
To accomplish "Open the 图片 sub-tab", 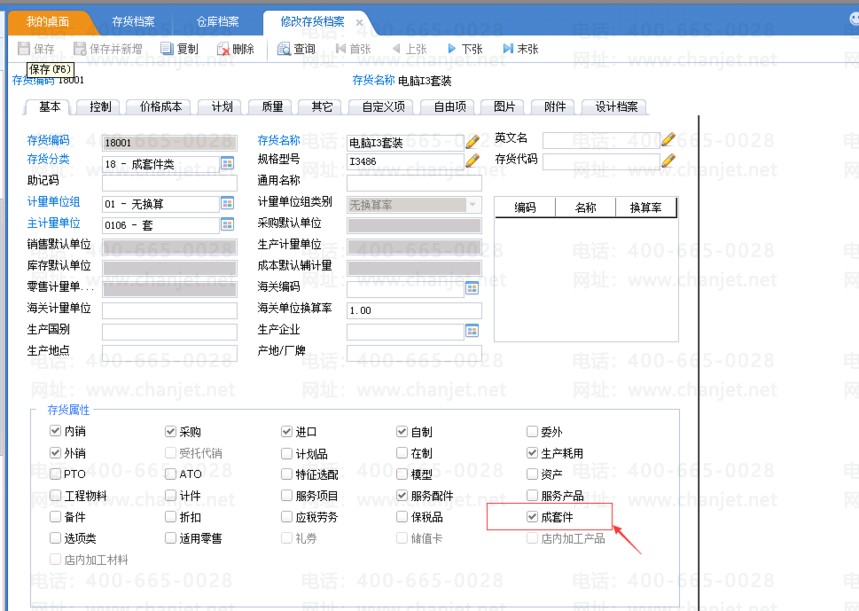I will (x=504, y=107).
